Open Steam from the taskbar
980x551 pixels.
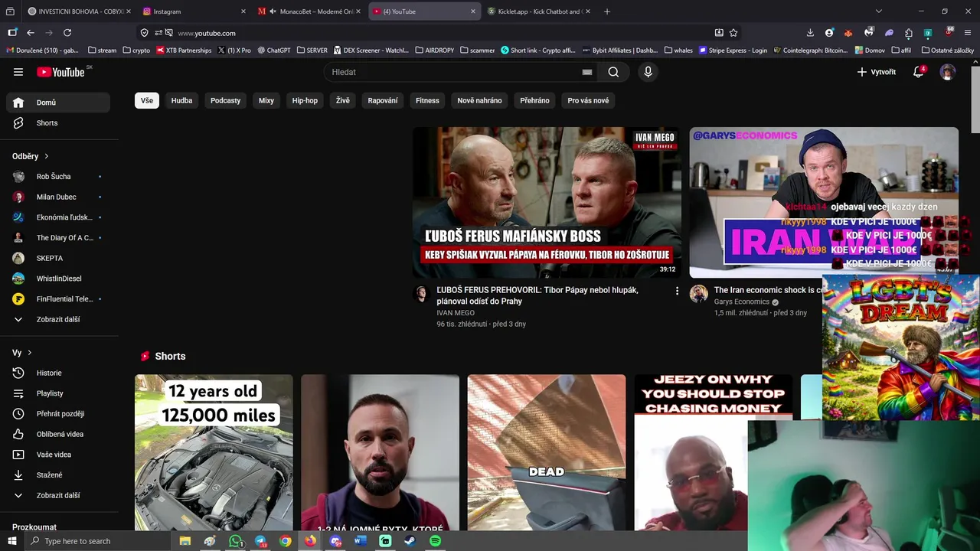(410, 541)
